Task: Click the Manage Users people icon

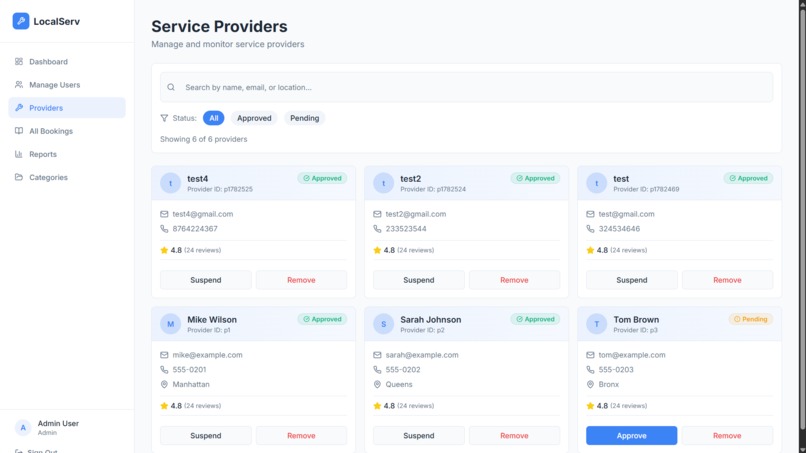Action: (x=19, y=85)
